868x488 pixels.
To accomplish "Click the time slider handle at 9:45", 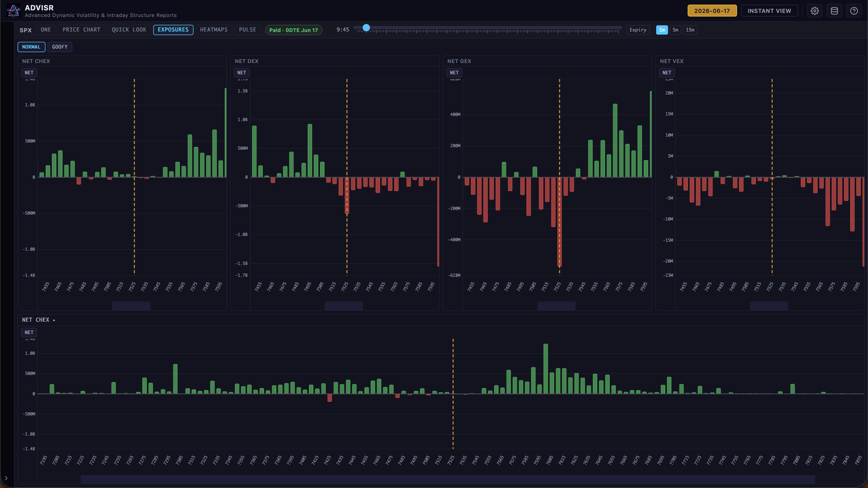I will pyautogui.click(x=366, y=28).
